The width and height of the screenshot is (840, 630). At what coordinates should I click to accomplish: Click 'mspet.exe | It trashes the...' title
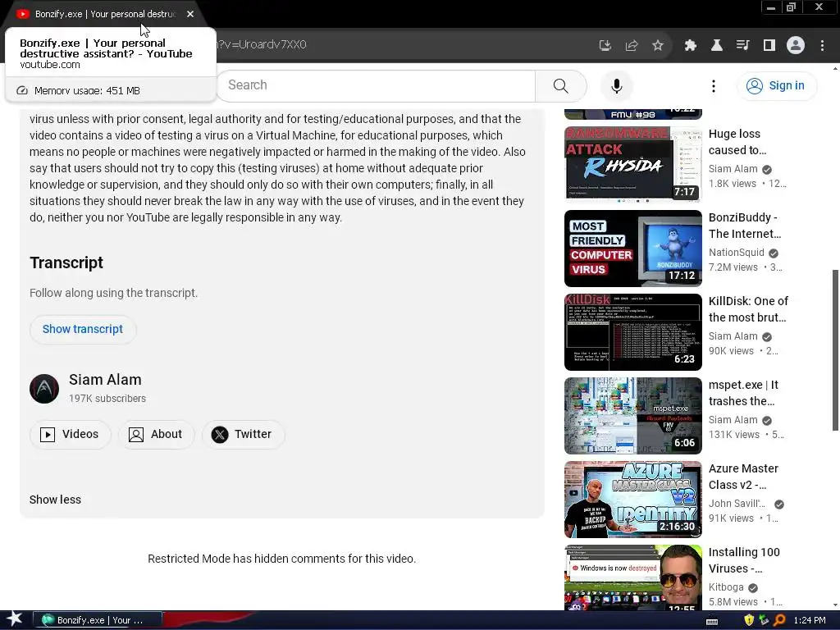click(x=743, y=393)
